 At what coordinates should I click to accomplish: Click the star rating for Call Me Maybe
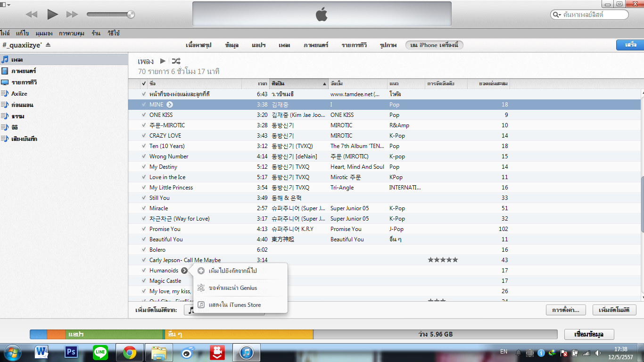443,260
